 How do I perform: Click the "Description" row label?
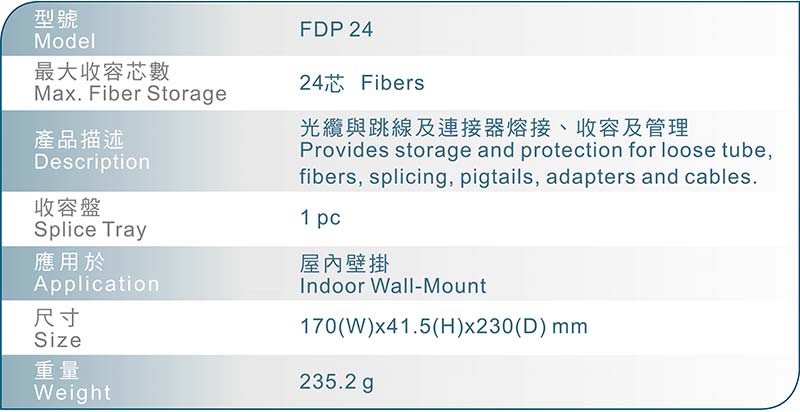click(x=92, y=162)
